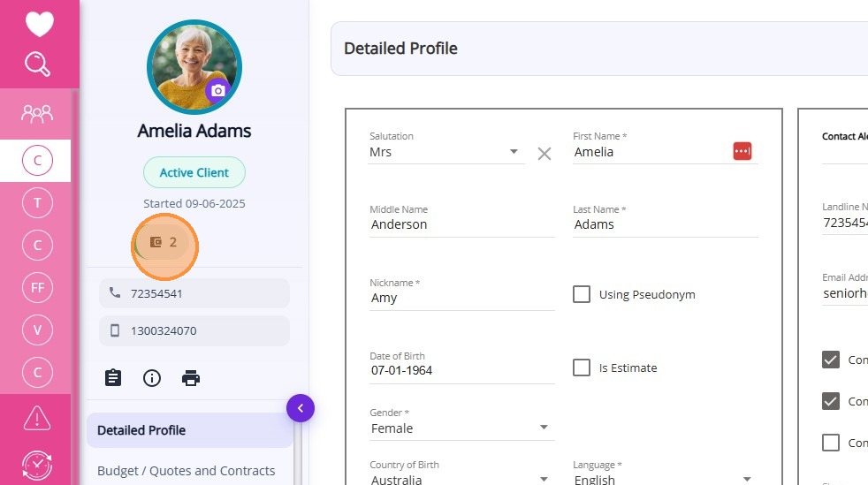Open the Salutation dropdown
The image size is (868, 485).
[514, 152]
